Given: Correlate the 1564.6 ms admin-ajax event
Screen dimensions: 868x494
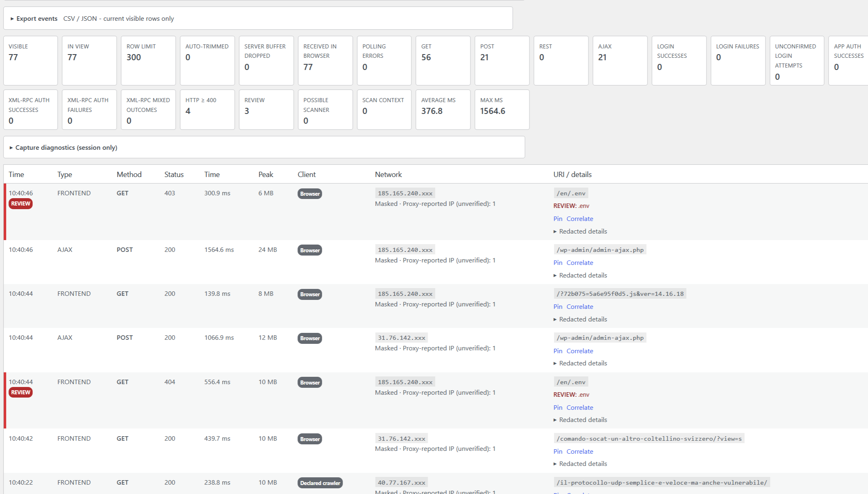Looking at the screenshot, I should (x=579, y=262).
